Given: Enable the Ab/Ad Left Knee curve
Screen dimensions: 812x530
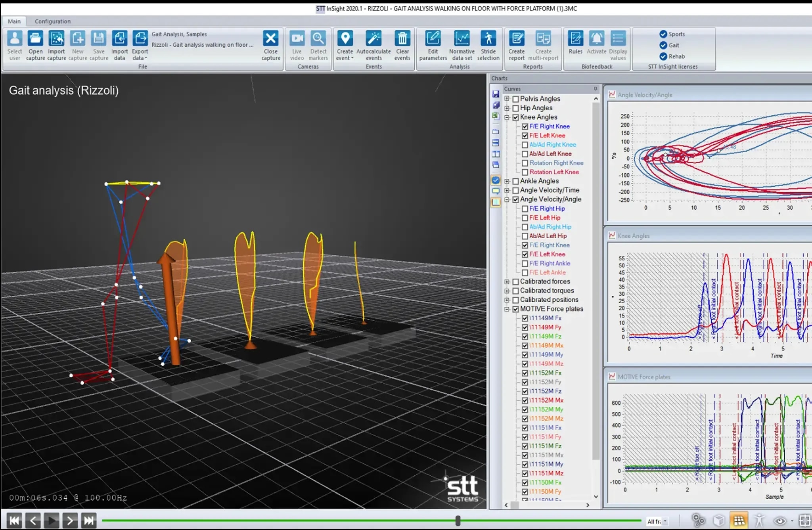Looking at the screenshot, I should pyautogui.click(x=525, y=154).
